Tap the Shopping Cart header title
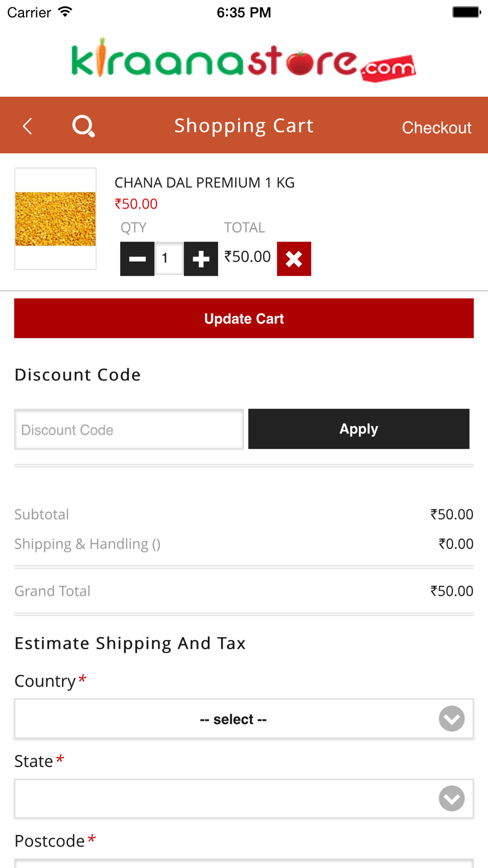 pyautogui.click(x=244, y=126)
